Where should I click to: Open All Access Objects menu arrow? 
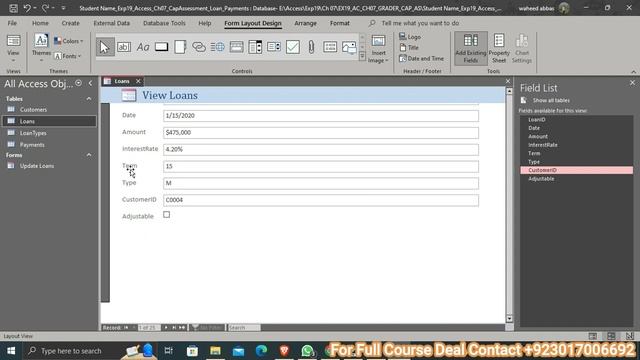(78, 83)
